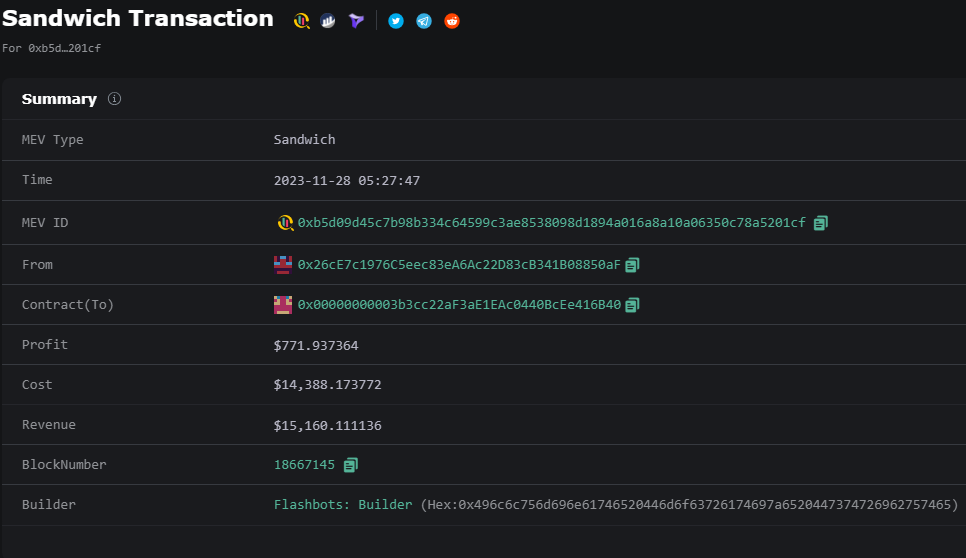Click the Contract(To) address pixel avatar
The image size is (966, 558).
click(x=283, y=305)
